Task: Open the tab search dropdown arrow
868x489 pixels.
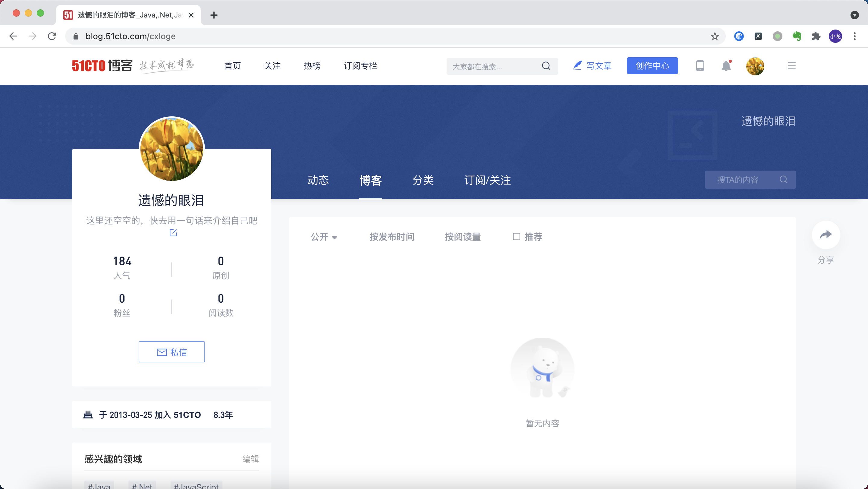Action: (x=854, y=15)
